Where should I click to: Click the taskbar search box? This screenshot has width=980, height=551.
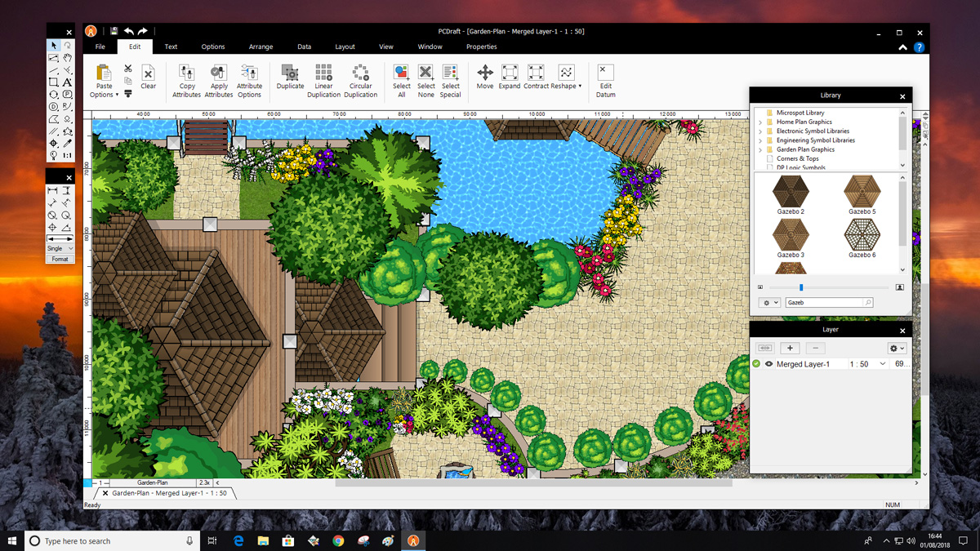[x=113, y=540]
